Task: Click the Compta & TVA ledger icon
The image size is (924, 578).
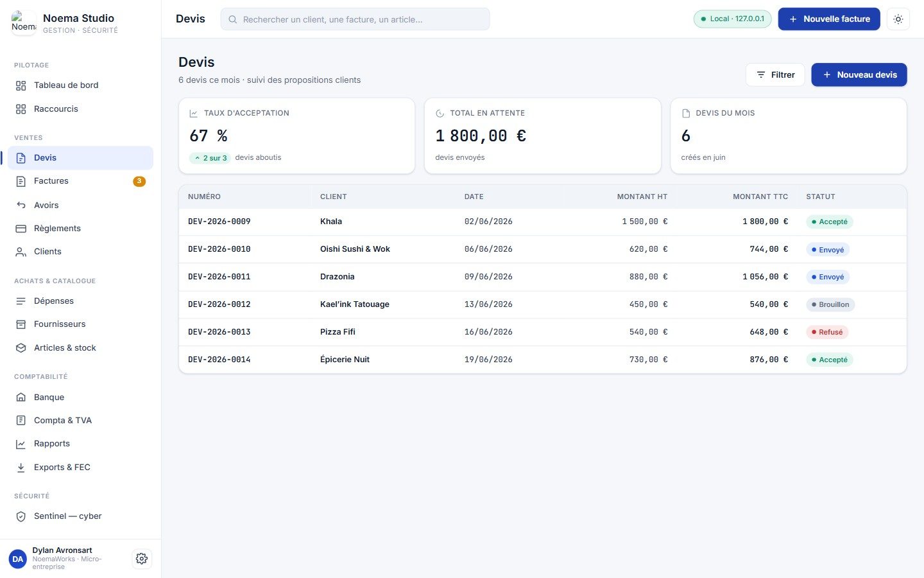Action: tap(21, 421)
